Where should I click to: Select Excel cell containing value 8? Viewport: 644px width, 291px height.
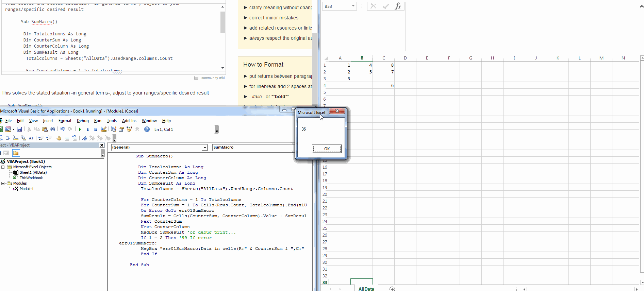383,65
